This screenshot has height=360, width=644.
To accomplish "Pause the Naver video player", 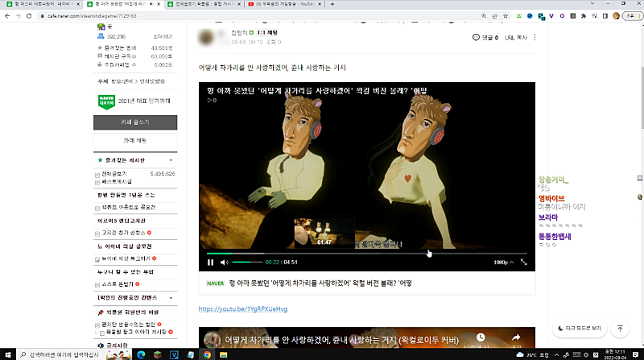I will coord(210,263).
